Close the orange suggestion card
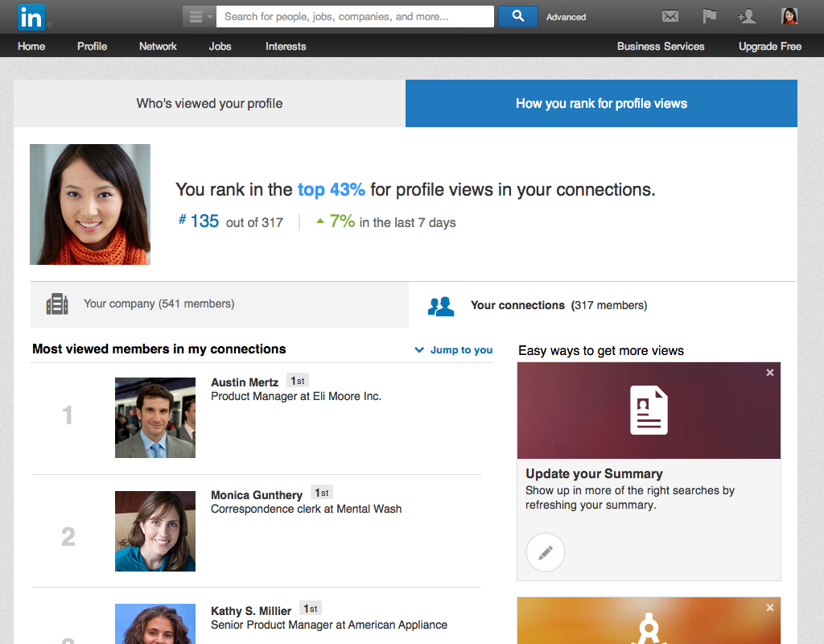Image resolution: width=824 pixels, height=644 pixels. click(x=770, y=608)
